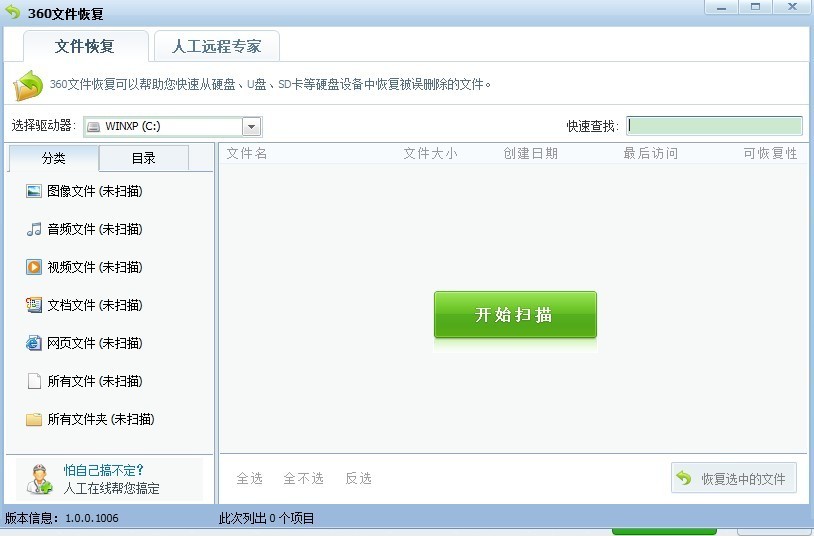Open the drive selector dropdown arrow

coord(251,126)
